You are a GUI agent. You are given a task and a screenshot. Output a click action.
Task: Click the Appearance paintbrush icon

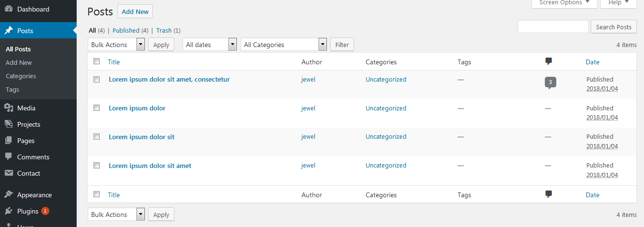click(9, 195)
